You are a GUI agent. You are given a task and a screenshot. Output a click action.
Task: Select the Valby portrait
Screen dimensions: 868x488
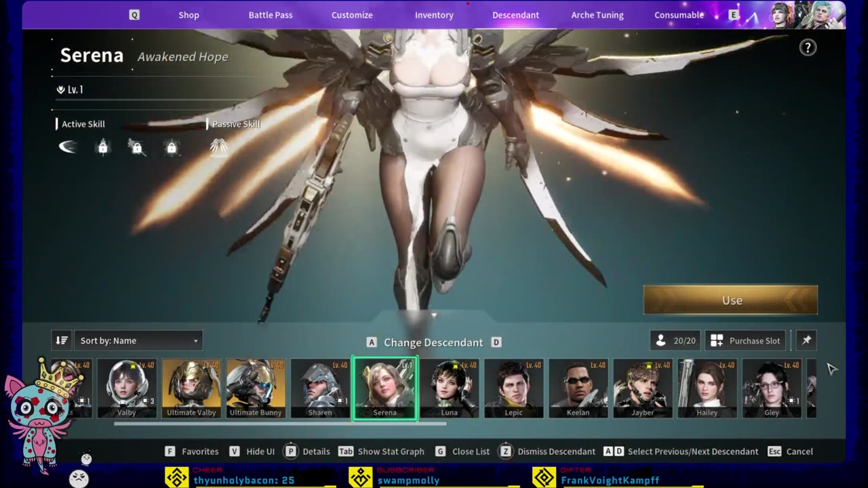127,388
